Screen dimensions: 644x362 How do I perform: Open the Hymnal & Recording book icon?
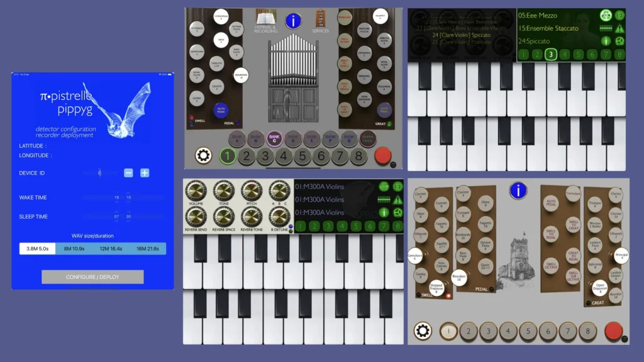pos(265,19)
